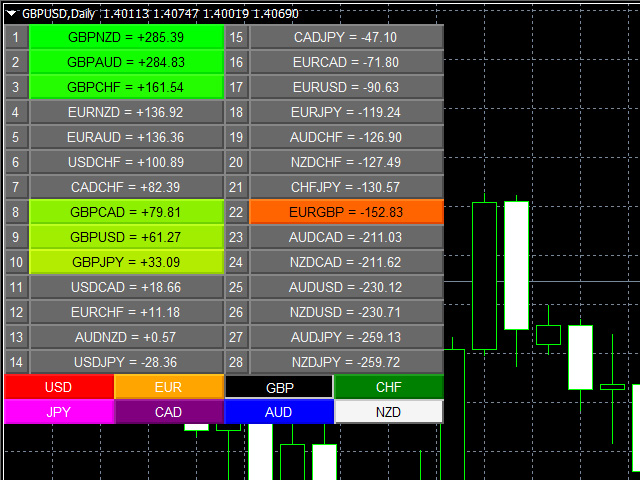Toggle the magenta JPY currency filter
Image resolution: width=640 pixels, height=480 pixels.
(x=59, y=412)
